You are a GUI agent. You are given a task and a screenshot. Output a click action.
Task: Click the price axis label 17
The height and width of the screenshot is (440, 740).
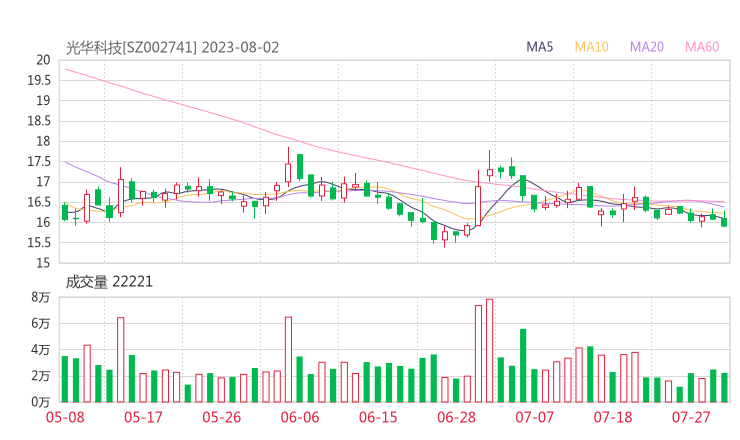point(43,182)
